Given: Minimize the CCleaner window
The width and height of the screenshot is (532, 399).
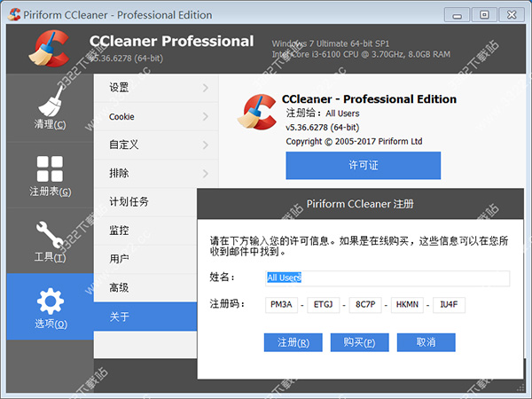Looking at the screenshot, I should (x=457, y=15).
